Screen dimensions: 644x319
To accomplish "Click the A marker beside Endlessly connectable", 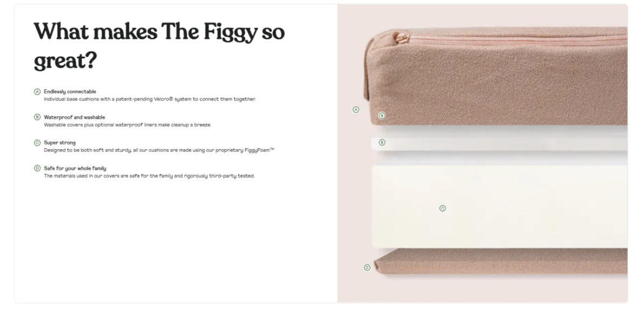I will [x=37, y=92].
